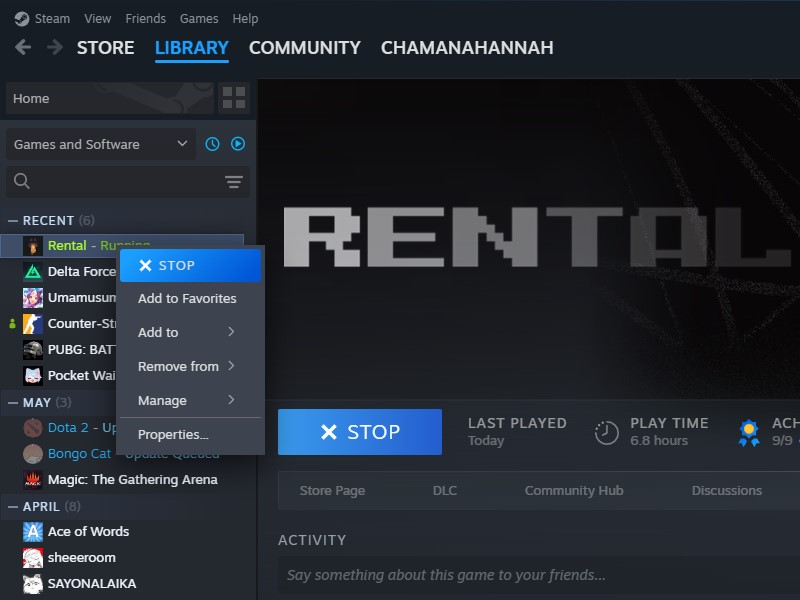Viewport: 800px width, 600px height.
Task: Click the large blue STOP button
Action: pos(360,432)
